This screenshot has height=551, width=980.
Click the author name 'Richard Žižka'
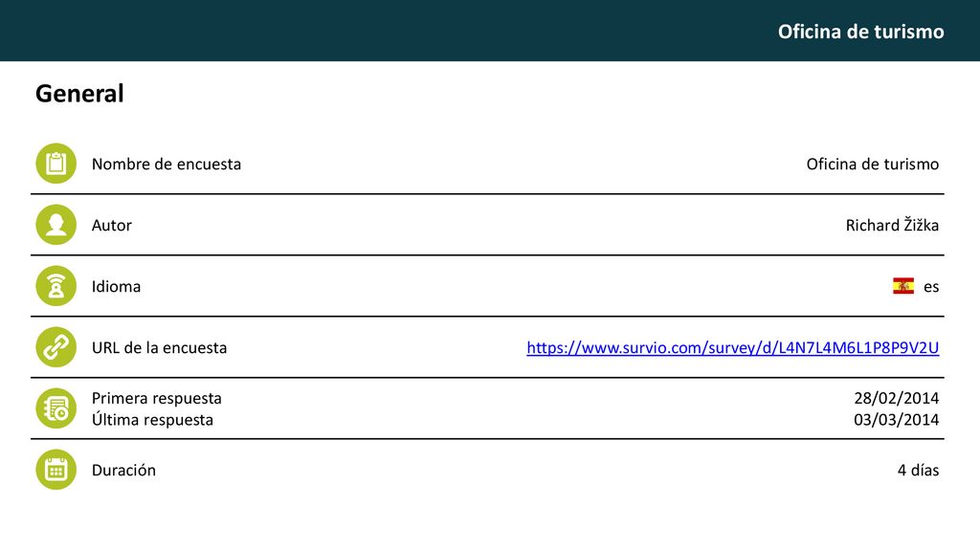coord(892,225)
